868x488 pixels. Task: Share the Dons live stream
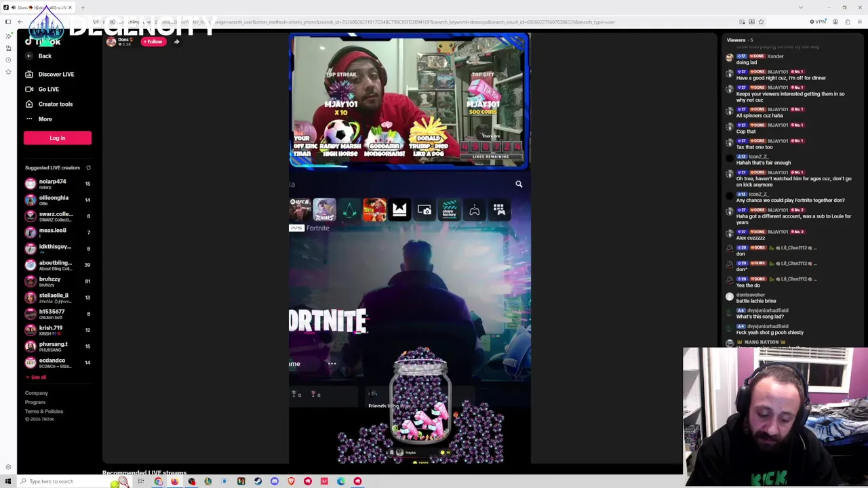click(x=176, y=42)
